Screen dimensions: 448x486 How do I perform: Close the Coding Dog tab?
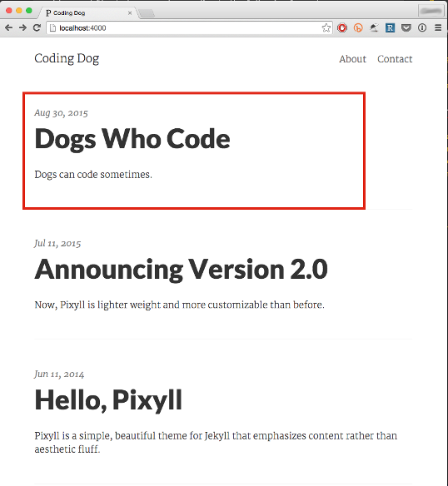130,12
